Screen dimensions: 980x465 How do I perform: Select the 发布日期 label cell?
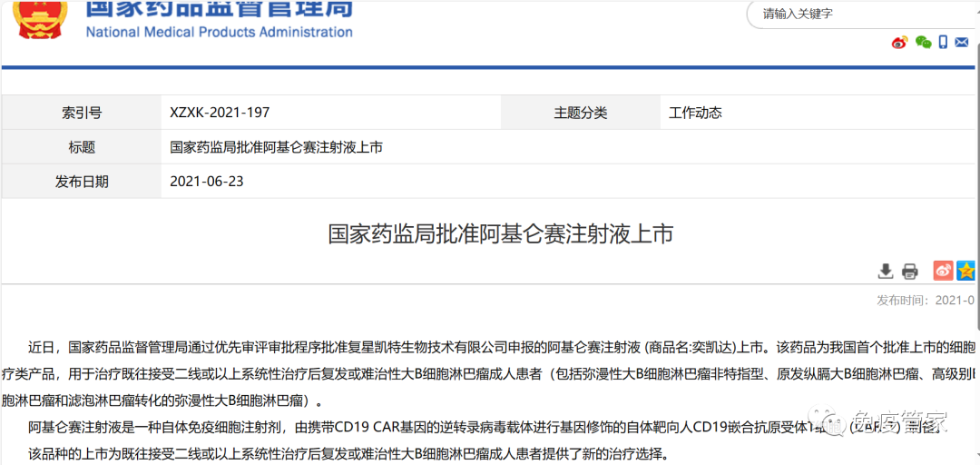tap(82, 182)
